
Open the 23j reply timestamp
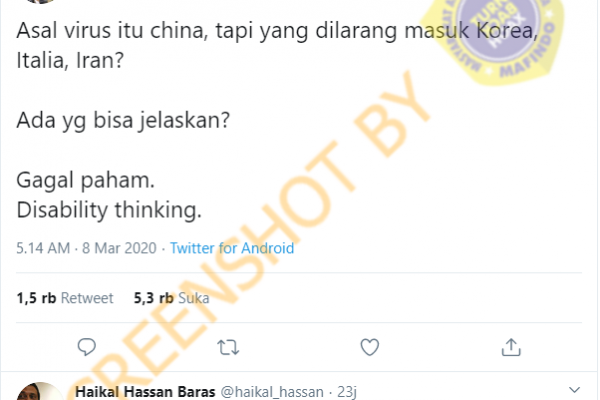coord(347,392)
